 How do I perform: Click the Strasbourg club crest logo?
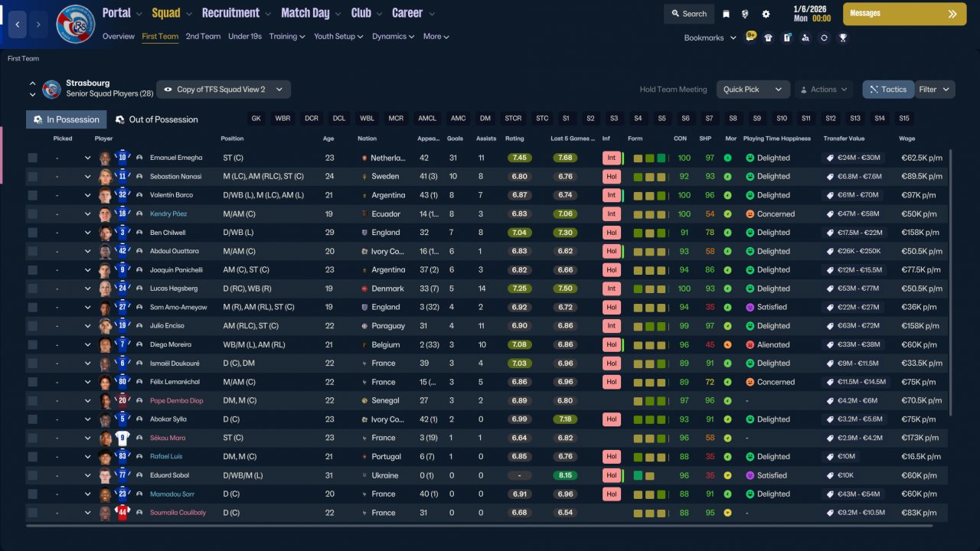point(76,24)
